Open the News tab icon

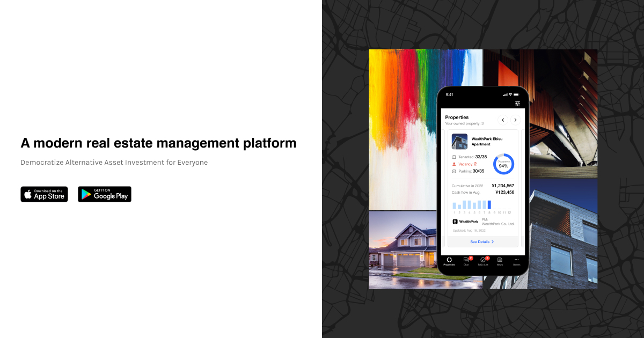click(x=500, y=260)
